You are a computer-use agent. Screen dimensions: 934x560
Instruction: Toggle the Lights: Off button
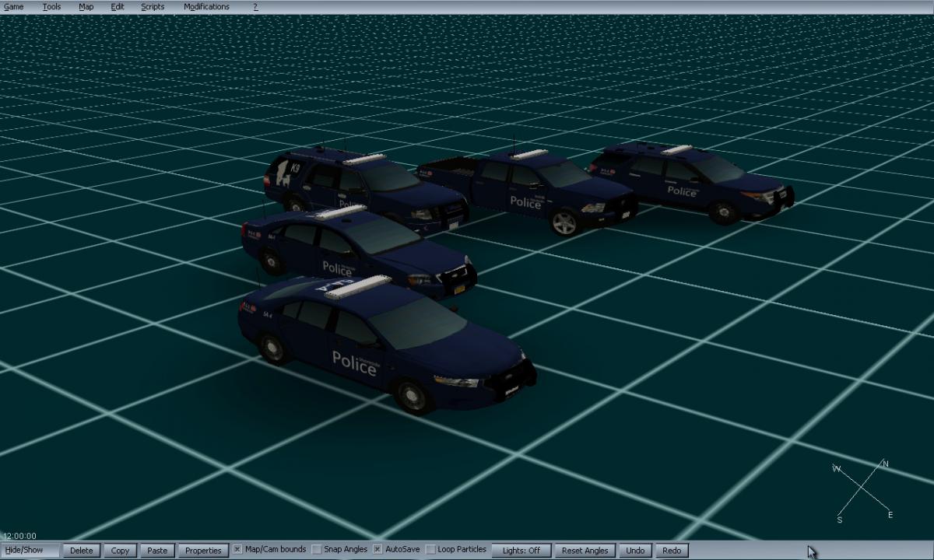(521, 550)
